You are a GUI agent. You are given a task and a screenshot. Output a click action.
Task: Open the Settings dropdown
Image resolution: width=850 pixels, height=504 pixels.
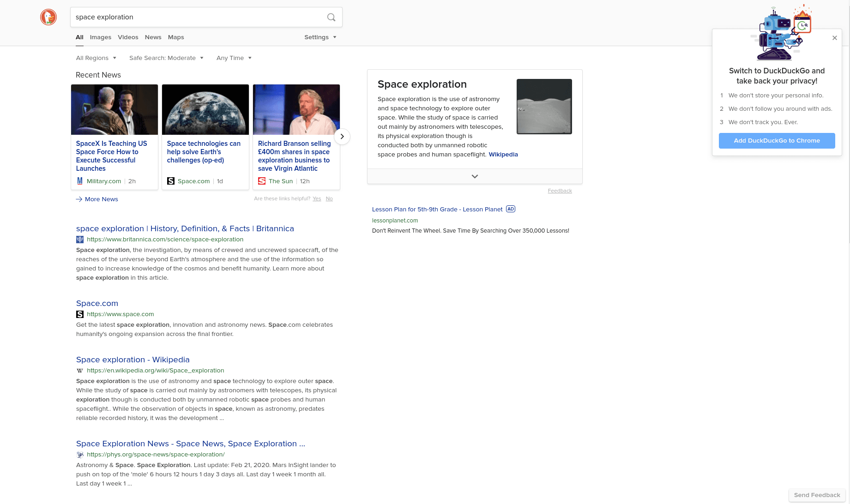coord(320,37)
